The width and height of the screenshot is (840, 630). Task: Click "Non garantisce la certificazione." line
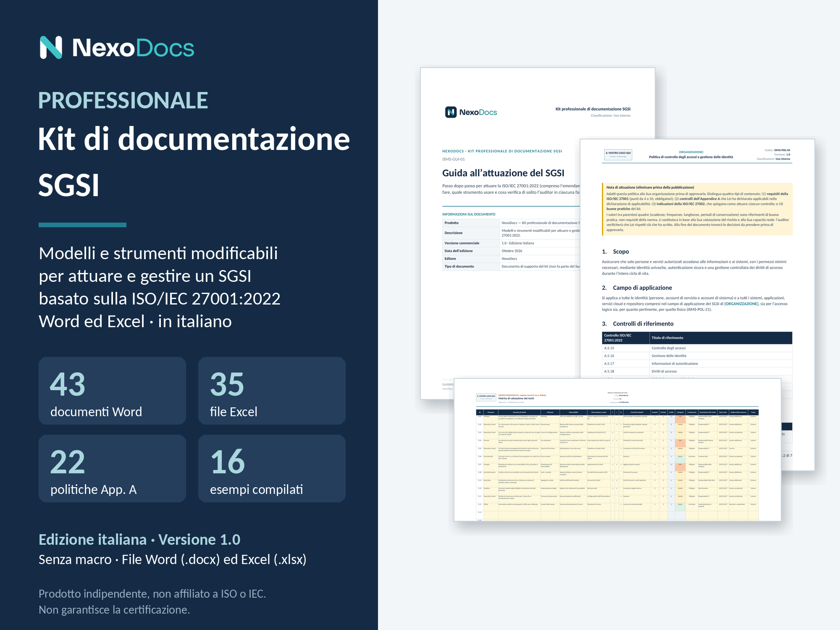(x=114, y=610)
